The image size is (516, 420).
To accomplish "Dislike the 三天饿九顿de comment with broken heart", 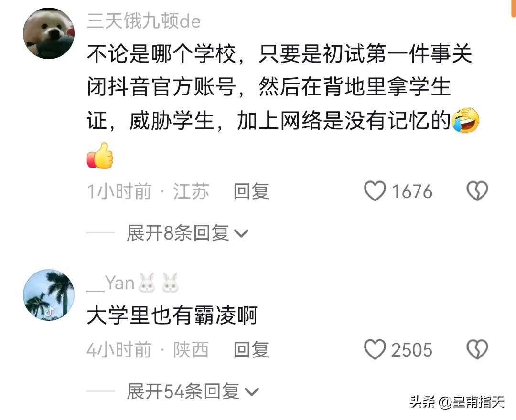I will pos(477,191).
